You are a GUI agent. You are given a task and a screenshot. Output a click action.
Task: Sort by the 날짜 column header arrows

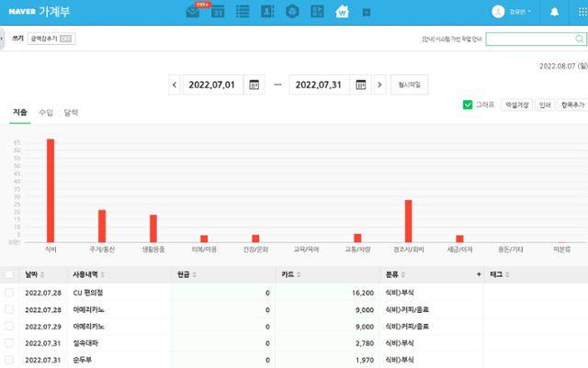click(x=42, y=274)
